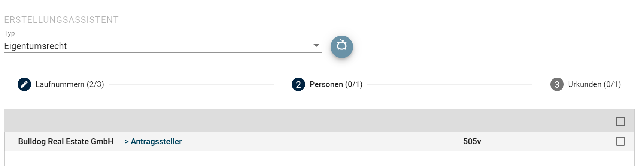
Task: Open the Typ dropdown arrow
Action: point(316,46)
